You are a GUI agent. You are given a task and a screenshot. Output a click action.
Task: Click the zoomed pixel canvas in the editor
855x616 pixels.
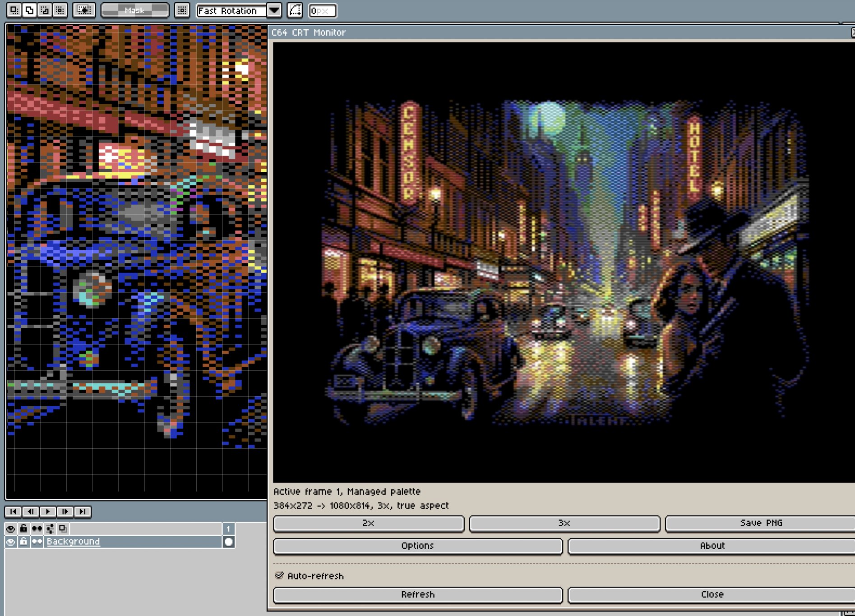pyautogui.click(x=136, y=262)
